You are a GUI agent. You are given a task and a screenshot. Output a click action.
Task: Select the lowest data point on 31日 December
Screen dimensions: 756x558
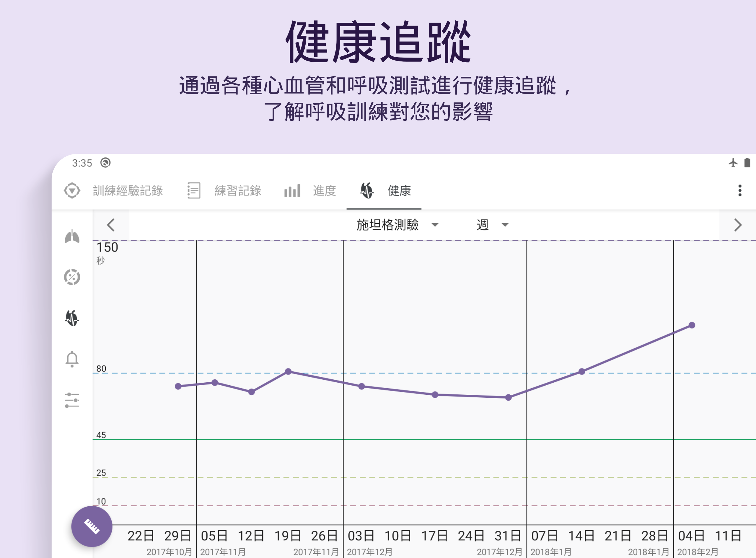click(509, 397)
